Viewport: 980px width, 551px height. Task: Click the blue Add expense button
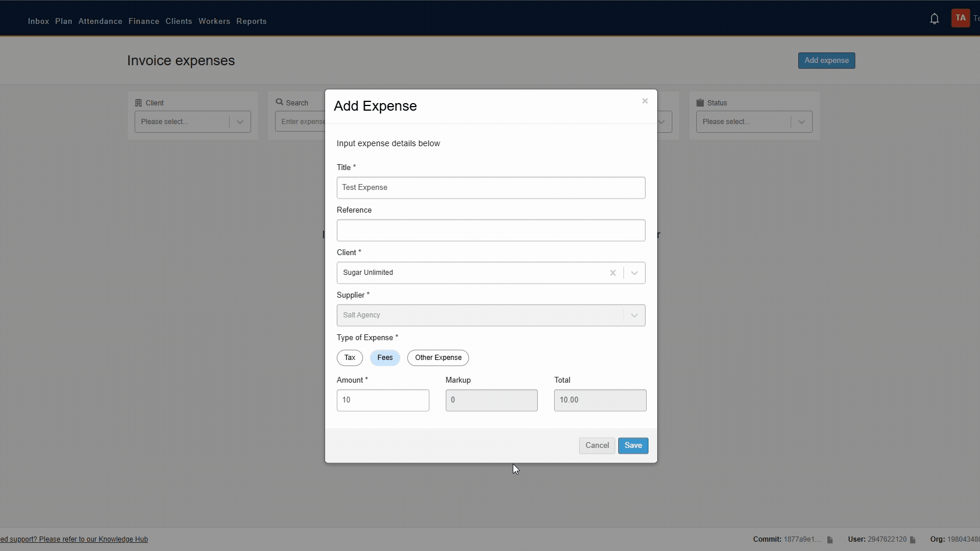click(826, 60)
